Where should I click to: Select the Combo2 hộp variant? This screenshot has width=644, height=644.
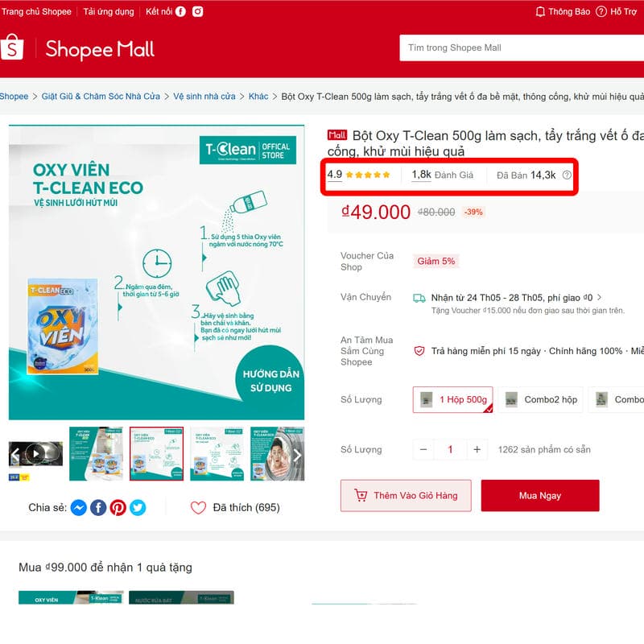click(541, 399)
